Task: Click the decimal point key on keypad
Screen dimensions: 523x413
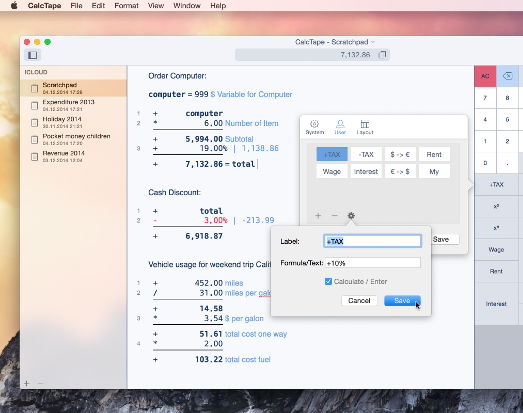Action: coord(507,163)
